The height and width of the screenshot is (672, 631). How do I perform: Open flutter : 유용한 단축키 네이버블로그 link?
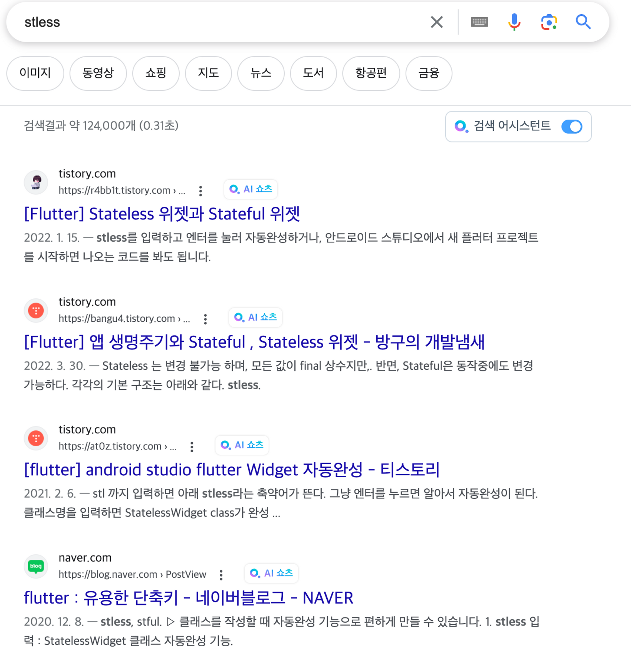click(x=189, y=598)
